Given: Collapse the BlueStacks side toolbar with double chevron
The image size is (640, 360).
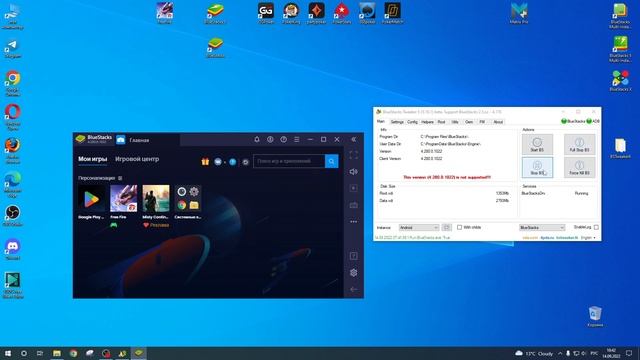Looking at the screenshot, I should tap(353, 140).
